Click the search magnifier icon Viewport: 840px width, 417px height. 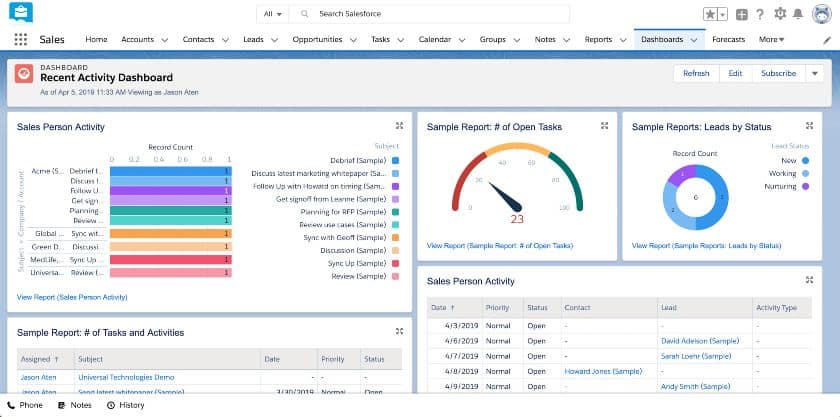pyautogui.click(x=304, y=14)
